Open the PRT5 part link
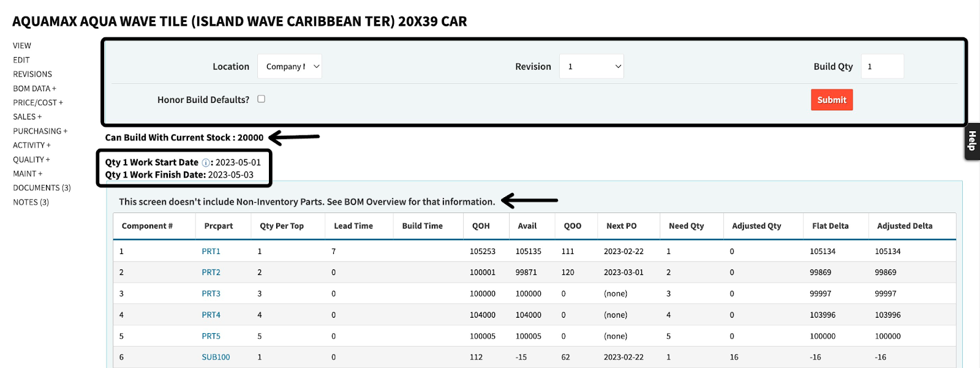Viewport: 980px width, 368px height. click(211, 336)
